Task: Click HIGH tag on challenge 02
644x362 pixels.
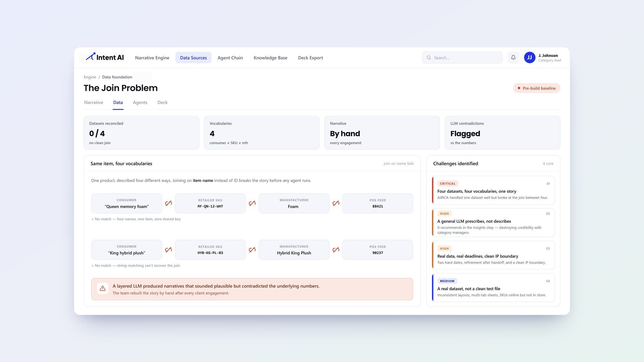Action: 444,214
